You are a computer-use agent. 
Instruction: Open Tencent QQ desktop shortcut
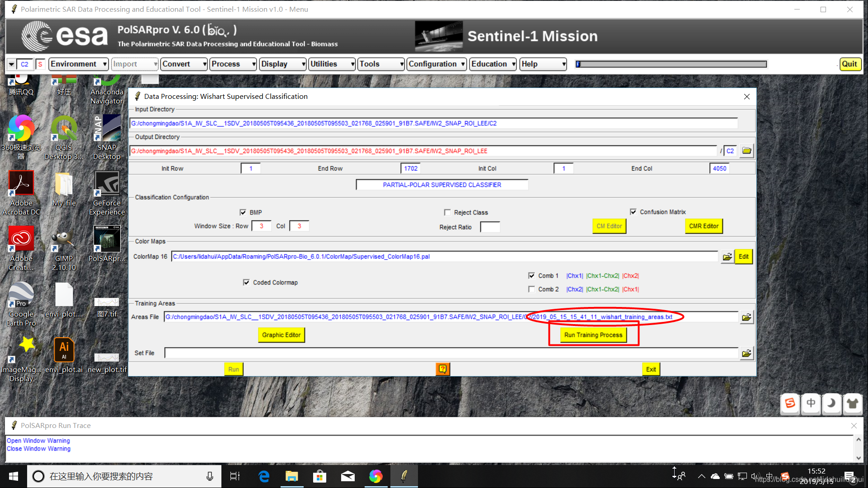21,86
